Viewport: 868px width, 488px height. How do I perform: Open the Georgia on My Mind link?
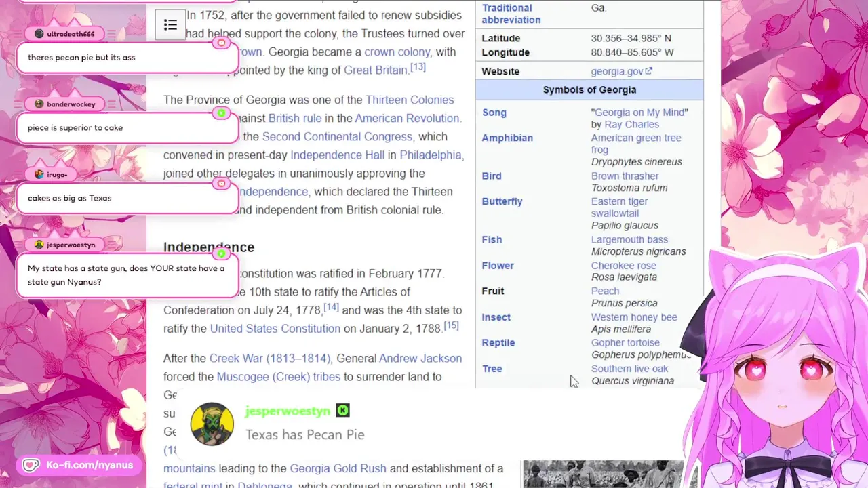point(641,113)
